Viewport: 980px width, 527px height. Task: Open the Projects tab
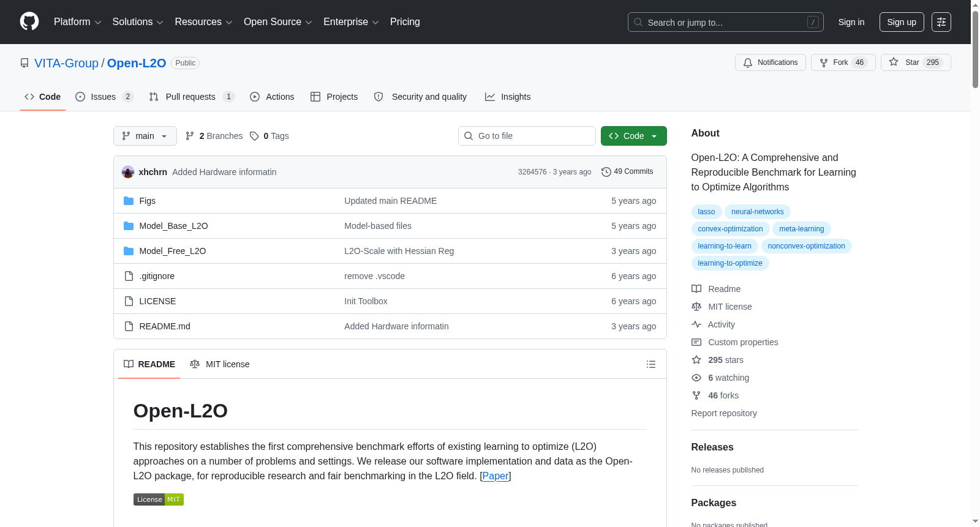[334, 97]
